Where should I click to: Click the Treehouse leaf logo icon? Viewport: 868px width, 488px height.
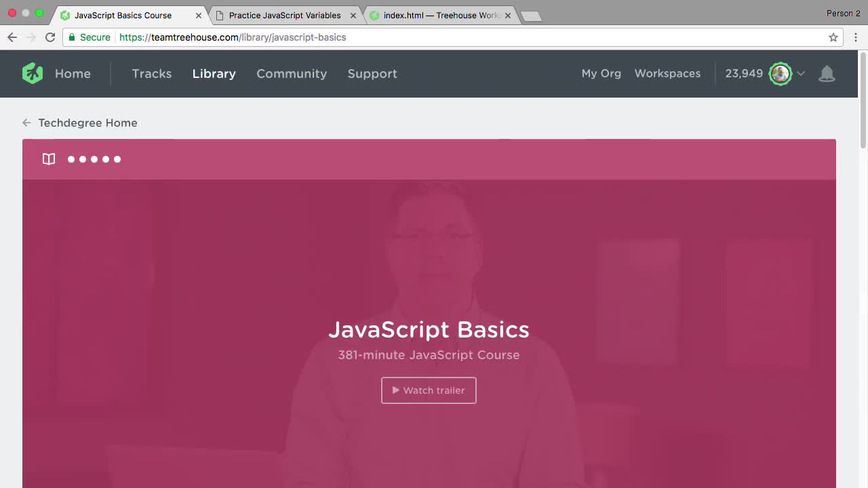coord(32,73)
